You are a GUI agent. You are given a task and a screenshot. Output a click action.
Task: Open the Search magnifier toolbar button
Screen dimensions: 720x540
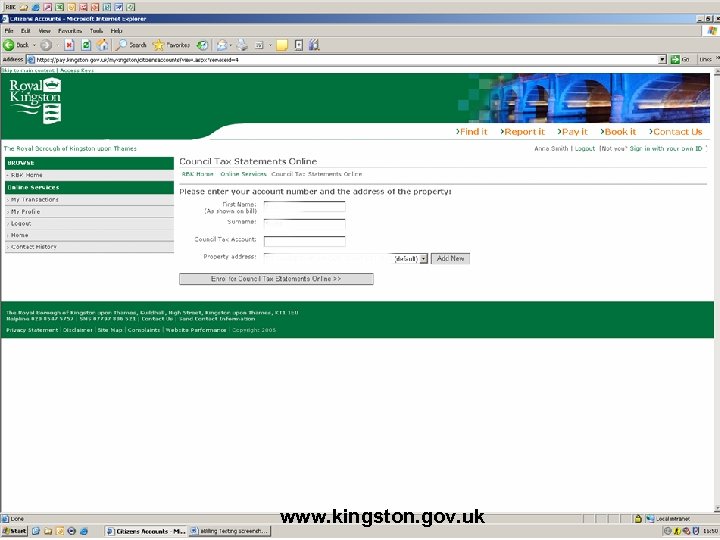pos(131,45)
